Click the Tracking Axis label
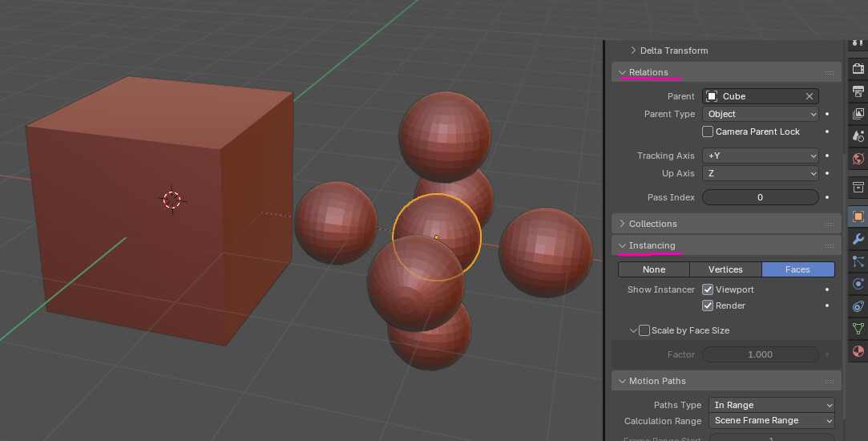Viewport: 868px width, 441px height. [x=665, y=156]
